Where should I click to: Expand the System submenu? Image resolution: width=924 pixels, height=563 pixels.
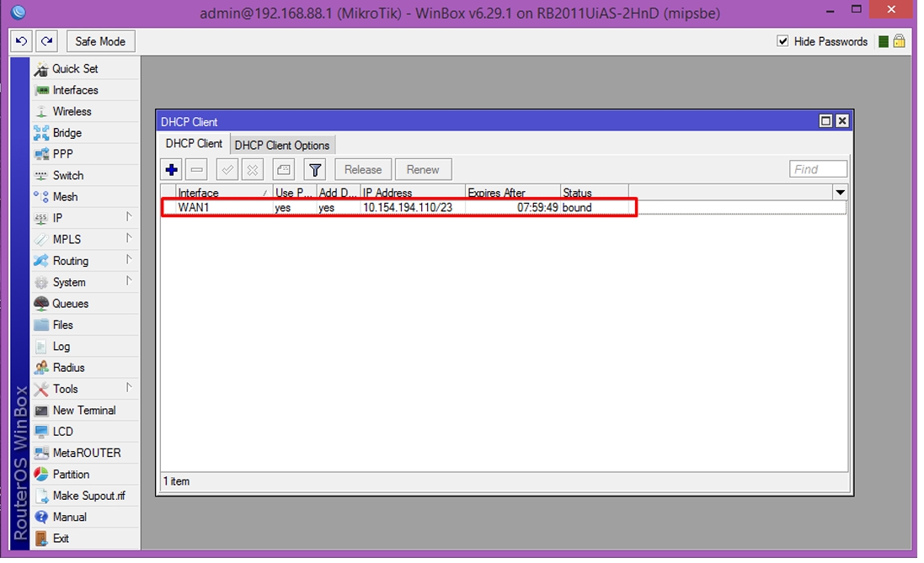pos(85,282)
